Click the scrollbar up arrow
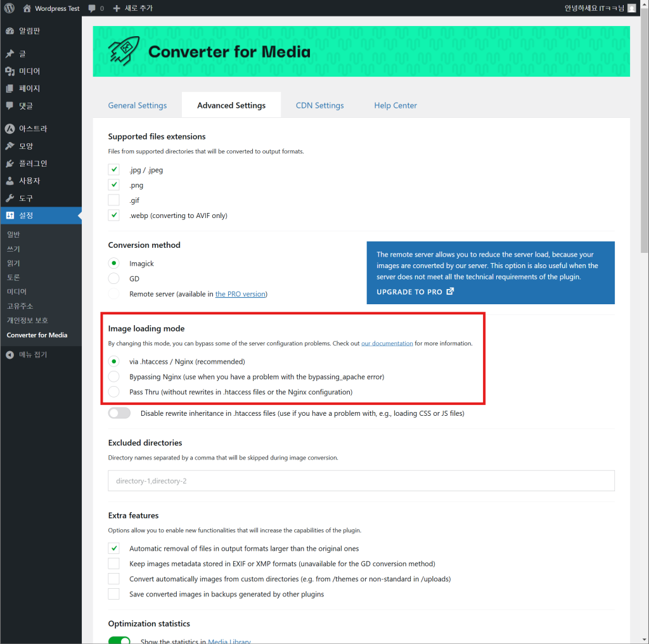 click(x=645, y=3)
